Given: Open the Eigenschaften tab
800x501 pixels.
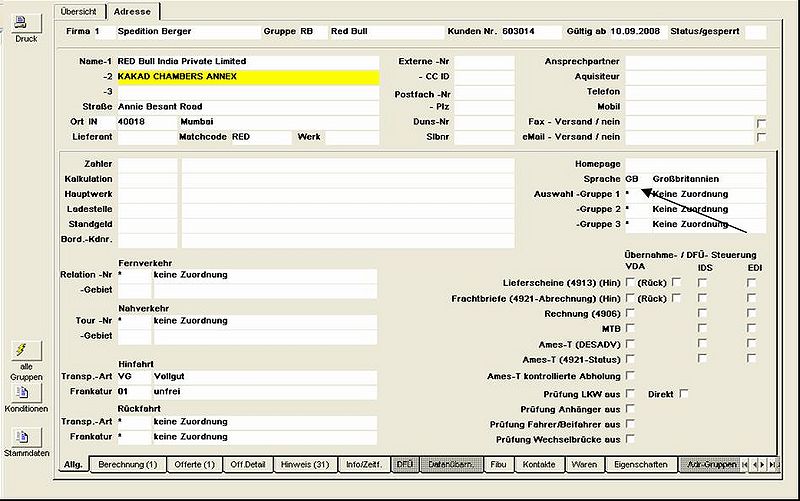Looking at the screenshot, I should pos(641,465).
